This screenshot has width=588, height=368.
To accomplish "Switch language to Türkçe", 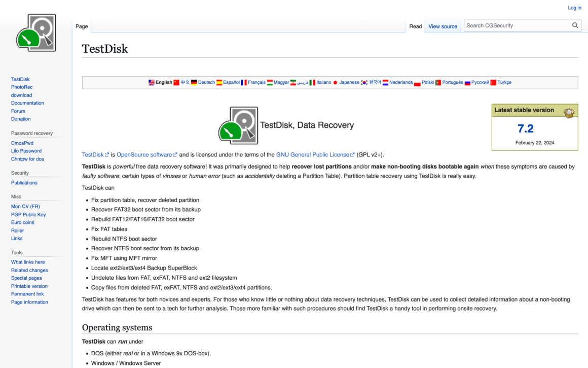I will [x=504, y=83].
